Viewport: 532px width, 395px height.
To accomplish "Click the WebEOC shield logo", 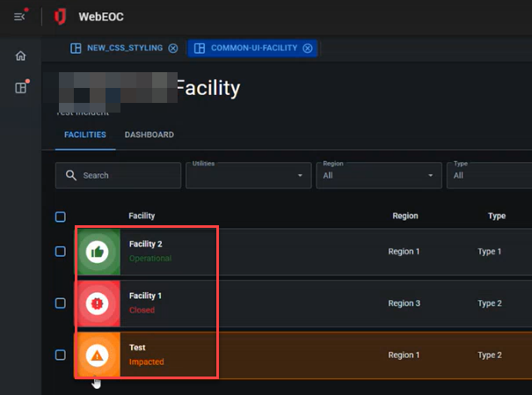I will [x=60, y=17].
